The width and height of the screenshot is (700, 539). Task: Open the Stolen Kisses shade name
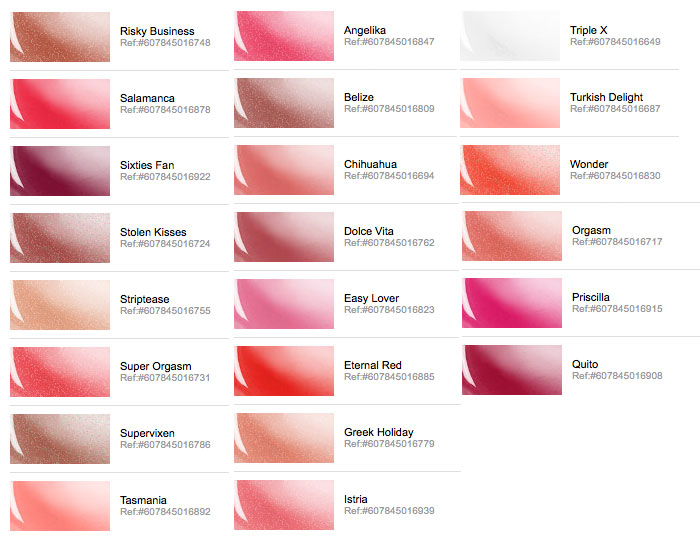pos(153,232)
